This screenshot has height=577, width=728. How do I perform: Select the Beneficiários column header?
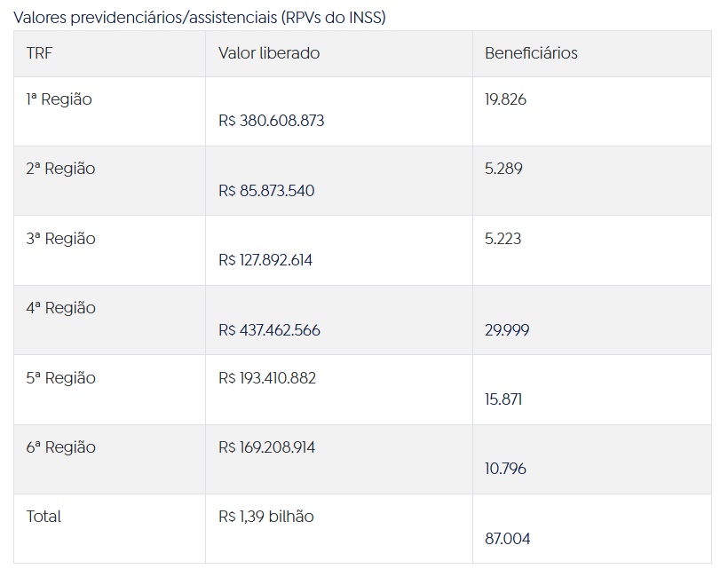pos(531,53)
